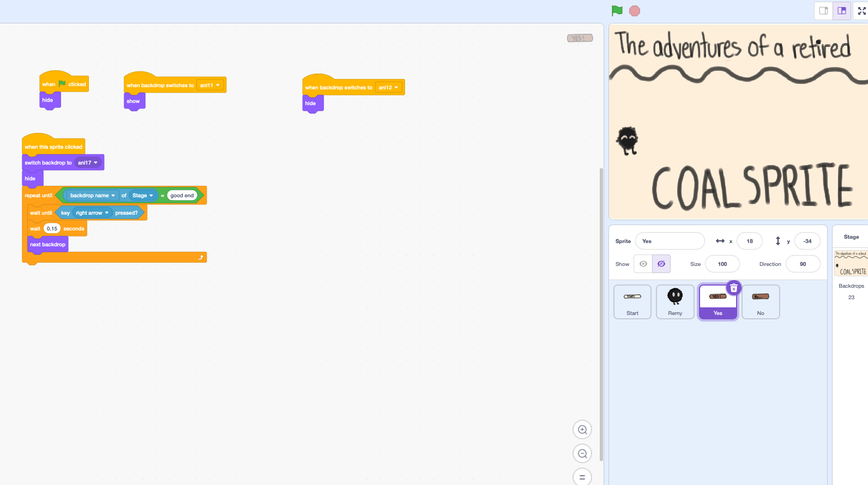This screenshot has width=868, height=485.
Task: Reset workspace zoom to default
Action: click(x=582, y=477)
